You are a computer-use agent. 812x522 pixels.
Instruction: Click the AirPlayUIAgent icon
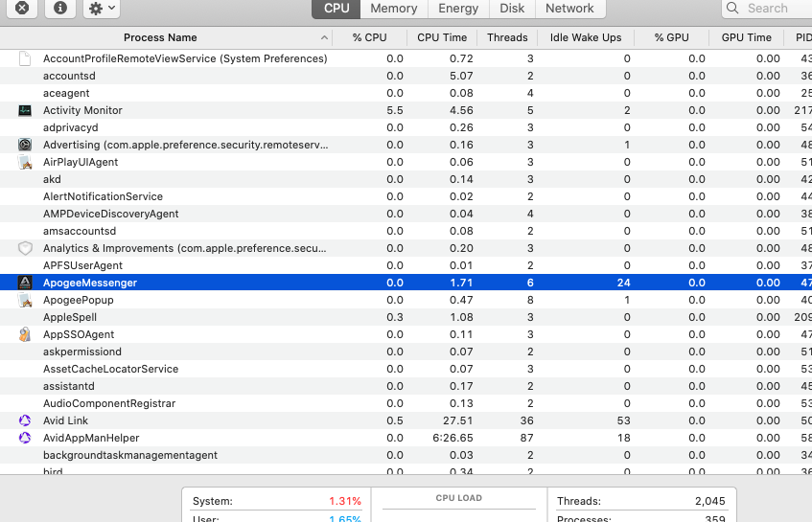[25, 162]
